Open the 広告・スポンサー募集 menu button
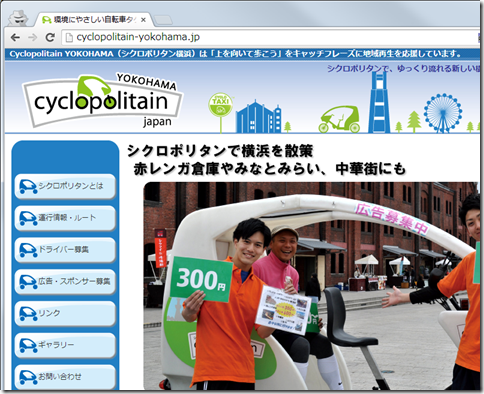Image resolution: width=484 pixels, height=394 pixels. (x=65, y=281)
